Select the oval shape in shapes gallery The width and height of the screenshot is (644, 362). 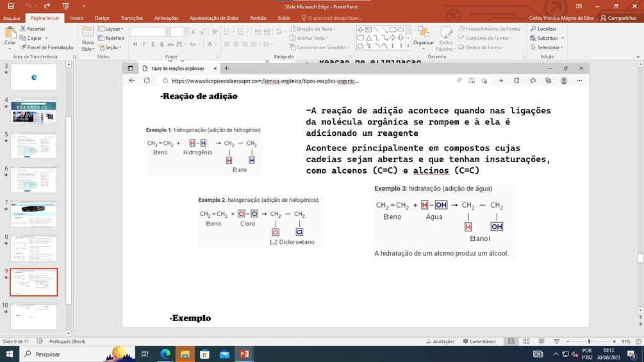point(400,29)
